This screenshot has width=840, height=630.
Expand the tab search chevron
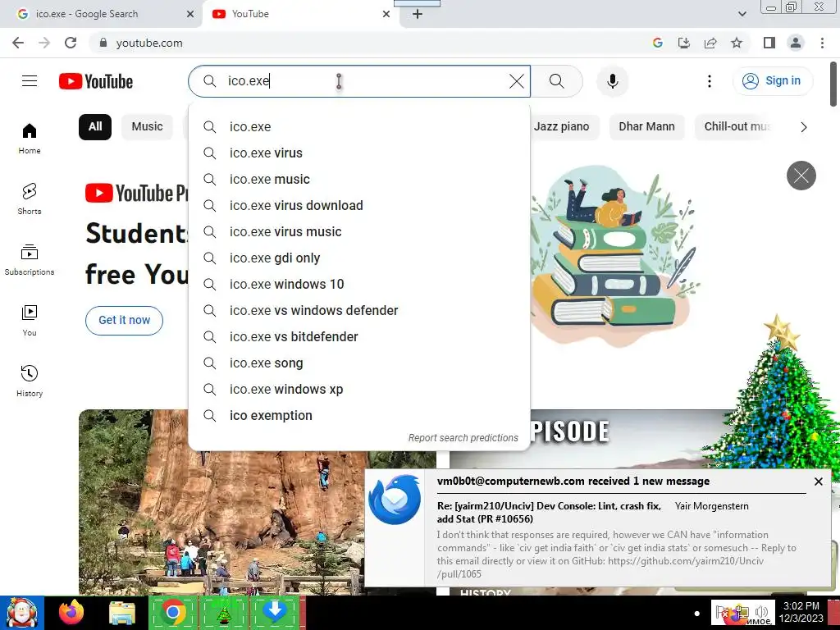coord(742,14)
